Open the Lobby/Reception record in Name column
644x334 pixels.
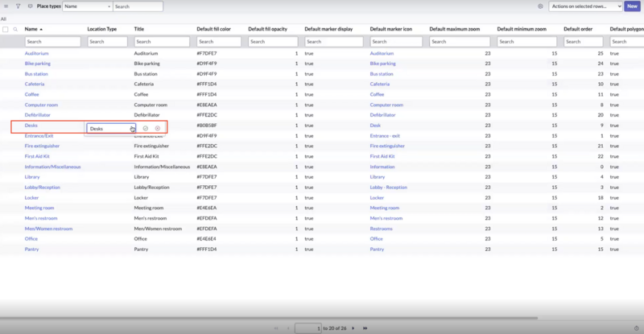click(43, 188)
